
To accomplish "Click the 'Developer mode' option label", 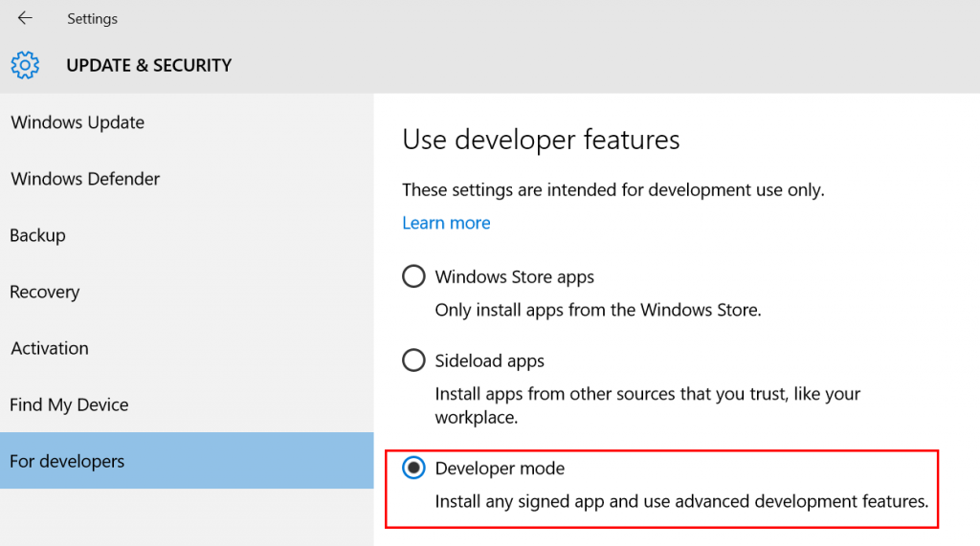I will pyautogui.click(x=500, y=469).
